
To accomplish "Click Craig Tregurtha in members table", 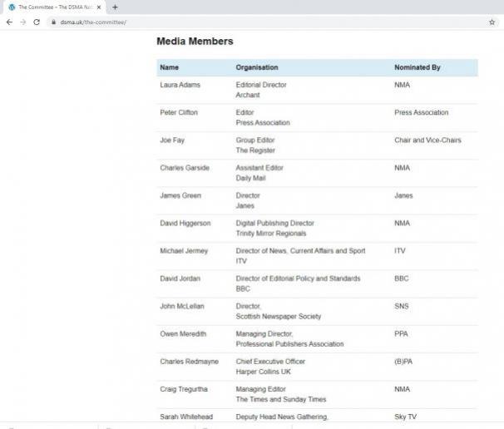I will (183, 389).
